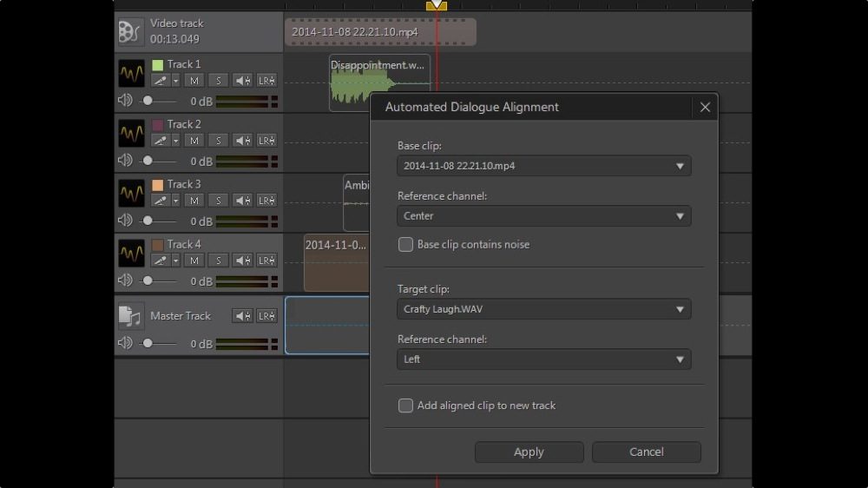Open Left reference channel dropdown

point(543,359)
